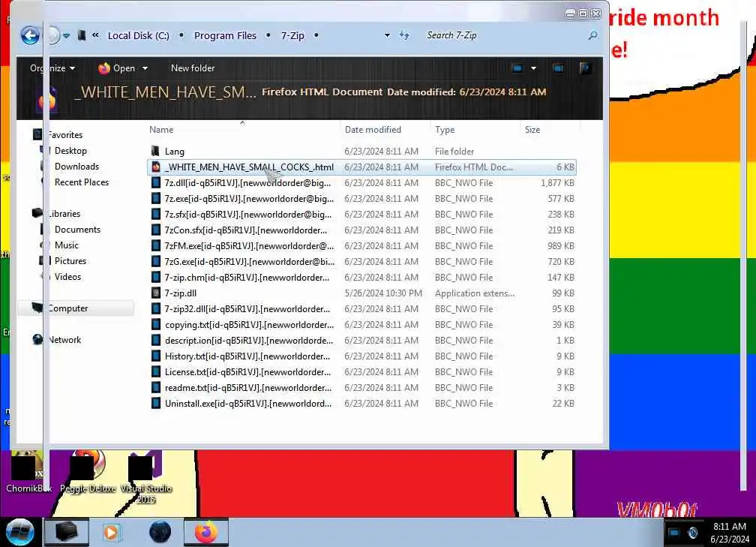Image resolution: width=756 pixels, height=547 pixels.
Task: Toggle the preview pane icon
Action: [x=558, y=68]
